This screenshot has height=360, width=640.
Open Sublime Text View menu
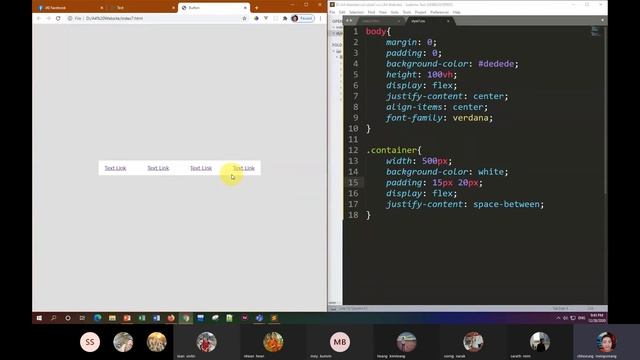382,12
